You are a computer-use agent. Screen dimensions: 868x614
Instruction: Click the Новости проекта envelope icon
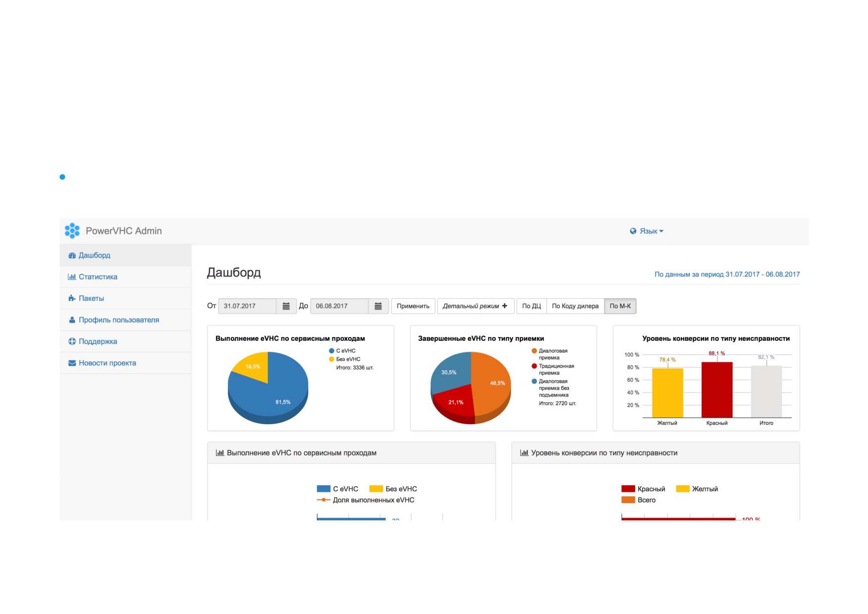coord(72,363)
